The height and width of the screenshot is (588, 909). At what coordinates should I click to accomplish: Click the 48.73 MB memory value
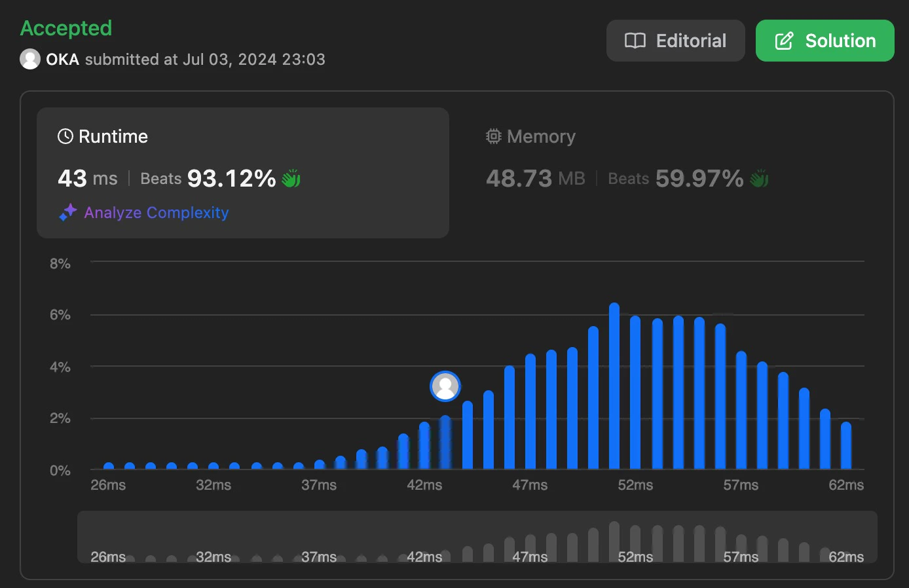pyautogui.click(x=536, y=178)
